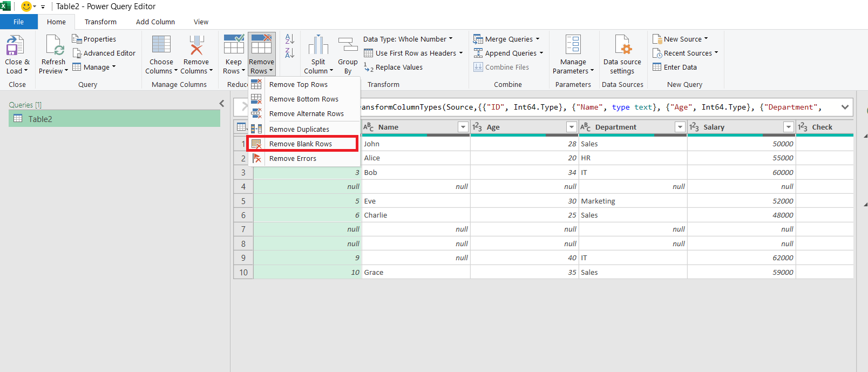
Task: Click Append Queries
Action: pyautogui.click(x=508, y=53)
